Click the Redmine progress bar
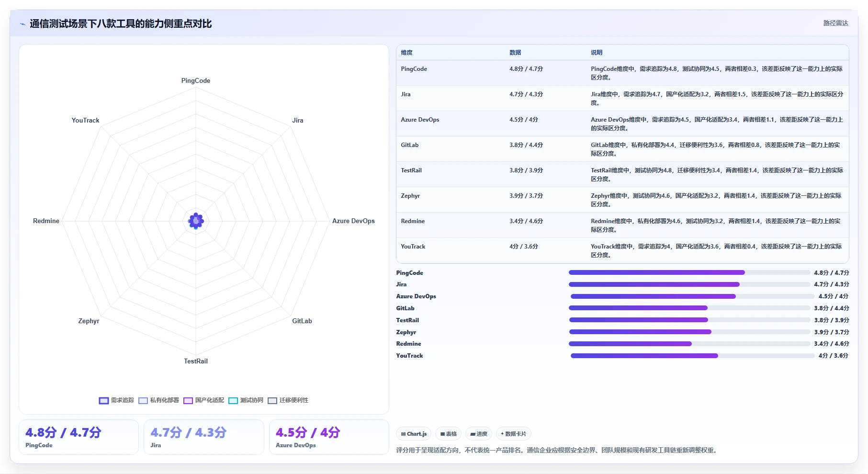 tap(689, 344)
